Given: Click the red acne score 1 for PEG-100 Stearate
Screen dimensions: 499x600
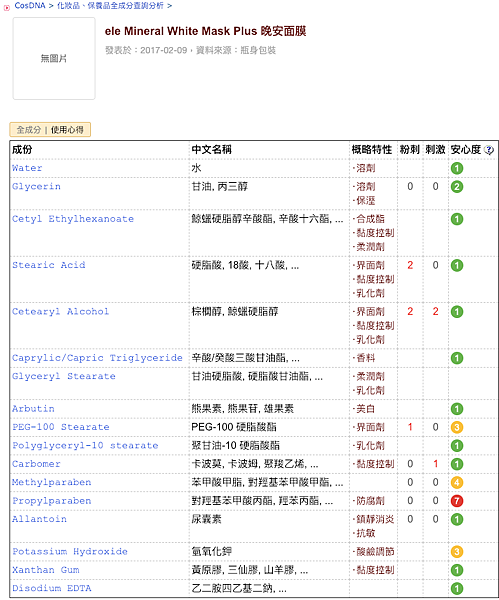Looking at the screenshot, I should pyautogui.click(x=410, y=427).
